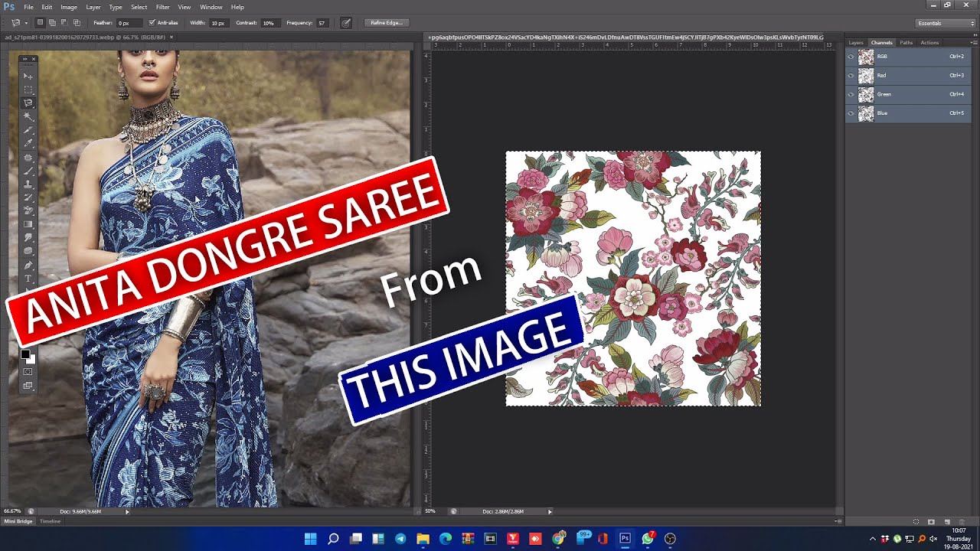This screenshot has height=551, width=980.
Task: Delete current channel trash icon
Action: pos(962,522)
